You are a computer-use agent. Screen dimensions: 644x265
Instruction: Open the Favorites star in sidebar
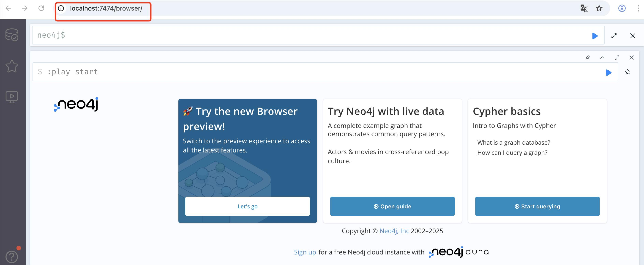[x=12, y=66]
